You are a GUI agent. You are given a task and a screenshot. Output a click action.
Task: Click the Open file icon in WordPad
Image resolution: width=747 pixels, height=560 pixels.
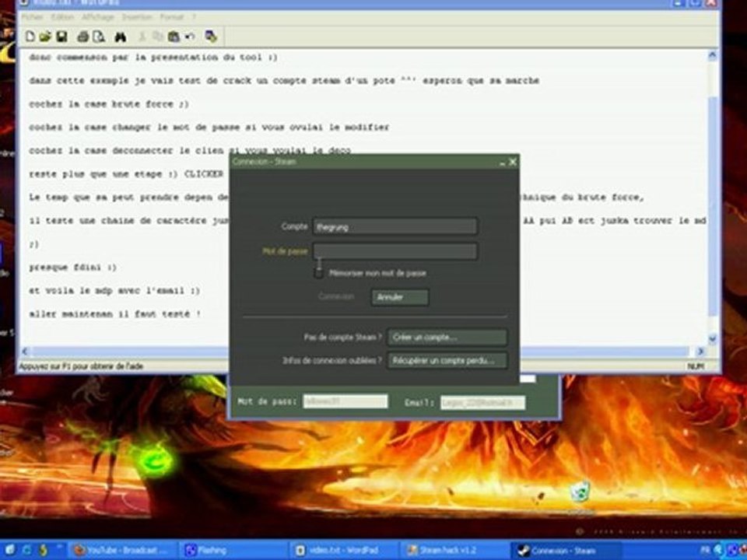[45, 37]
